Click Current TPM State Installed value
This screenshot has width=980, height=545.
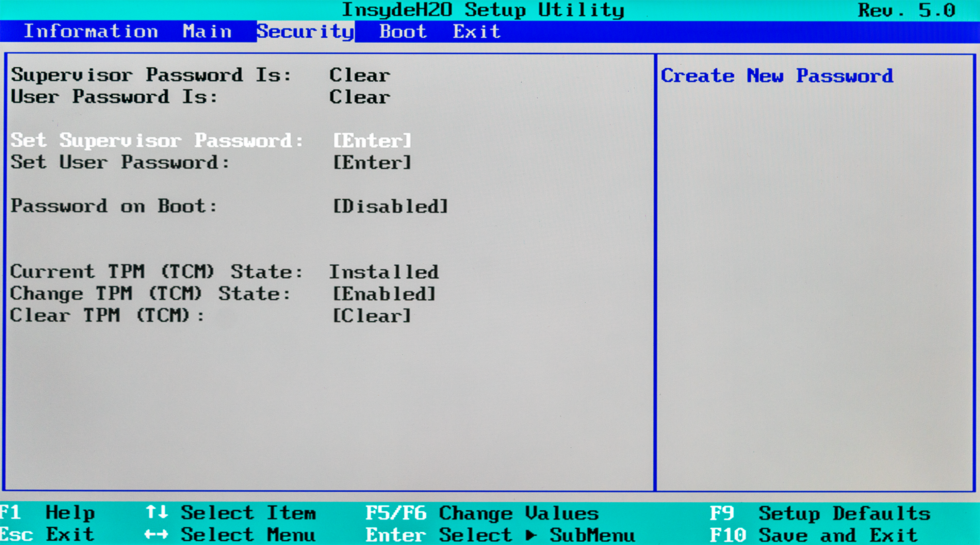pos(384,272)
